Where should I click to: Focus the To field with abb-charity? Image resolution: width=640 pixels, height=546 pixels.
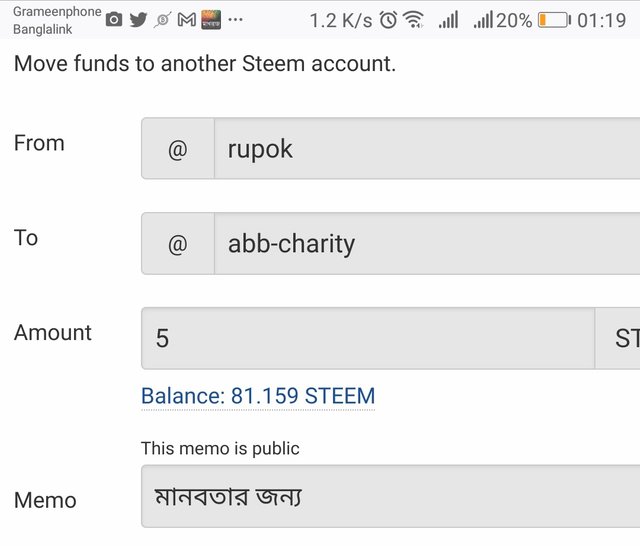tap(427, 244)
